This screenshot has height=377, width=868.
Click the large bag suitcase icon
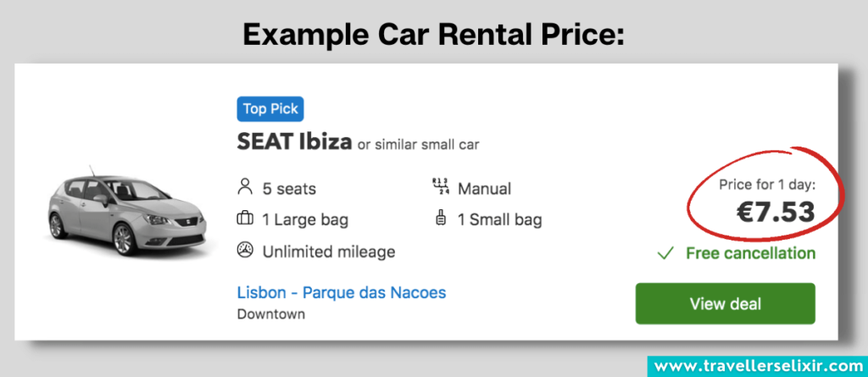(x=246, y=219)
